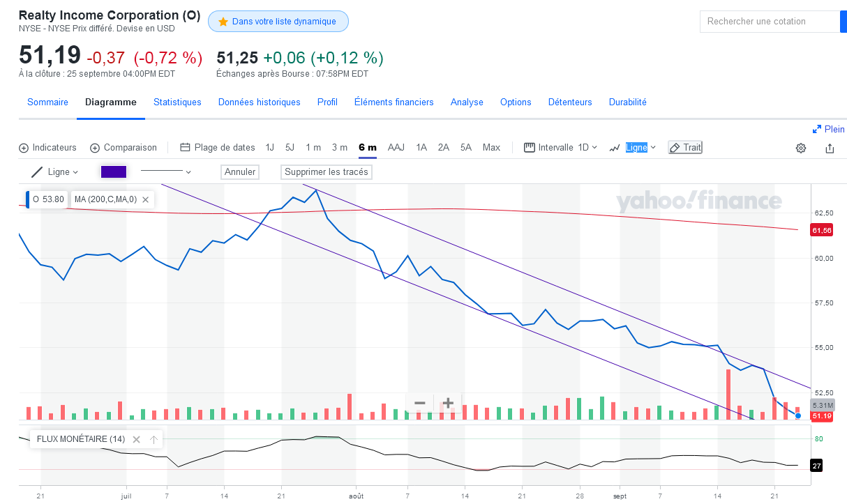Go to Sommaire tab
The height and width of the screenshot is (504, 847).
47,102
